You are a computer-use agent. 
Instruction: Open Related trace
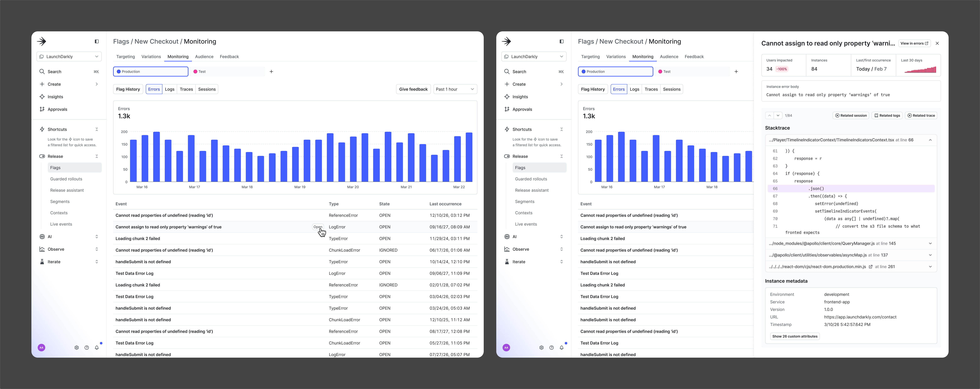pyautogui.click(x=921, y=115)
